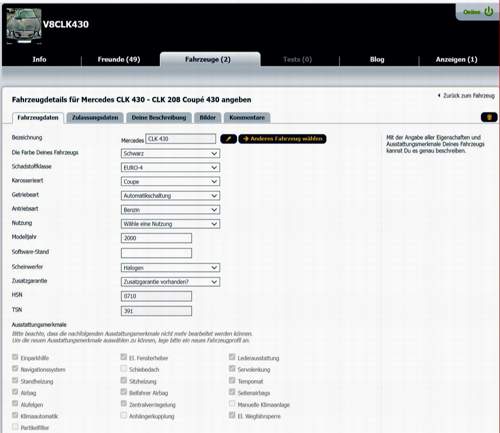Toggle the El. Wegfahrsperre checkbox
The height and width of the screenshot is (433, 500).
point(232,415)
